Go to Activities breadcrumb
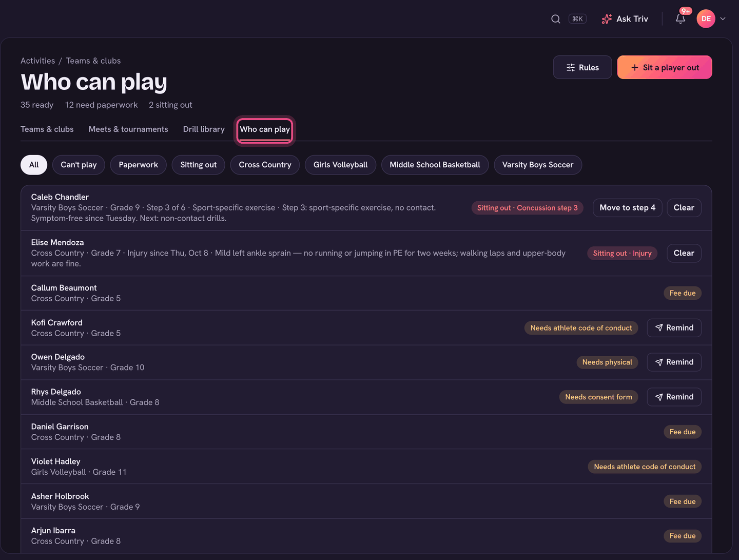The height and width of the screenshot is (560, 739). [37, 61]
